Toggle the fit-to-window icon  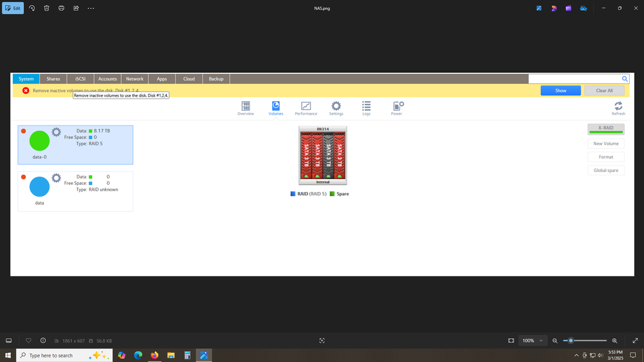pos(511,341)
